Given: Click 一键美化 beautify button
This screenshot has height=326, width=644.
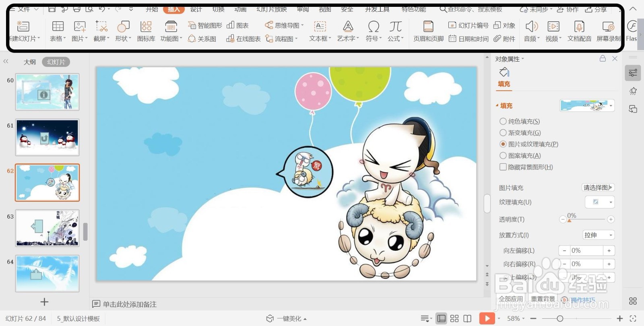Looking at the screenshot, I should pos(286,319).
